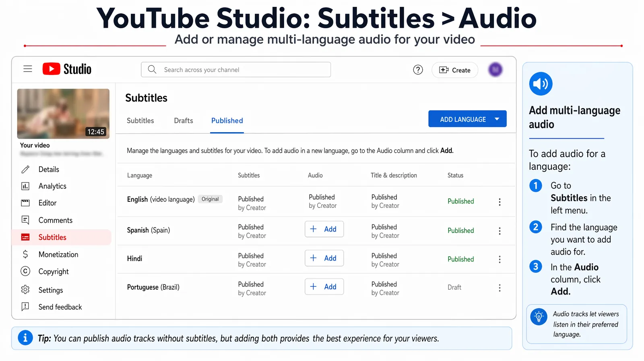Click the Status column header
This screenshot has height=361, width=644.
pyautogui.click(x=455, y=175)
